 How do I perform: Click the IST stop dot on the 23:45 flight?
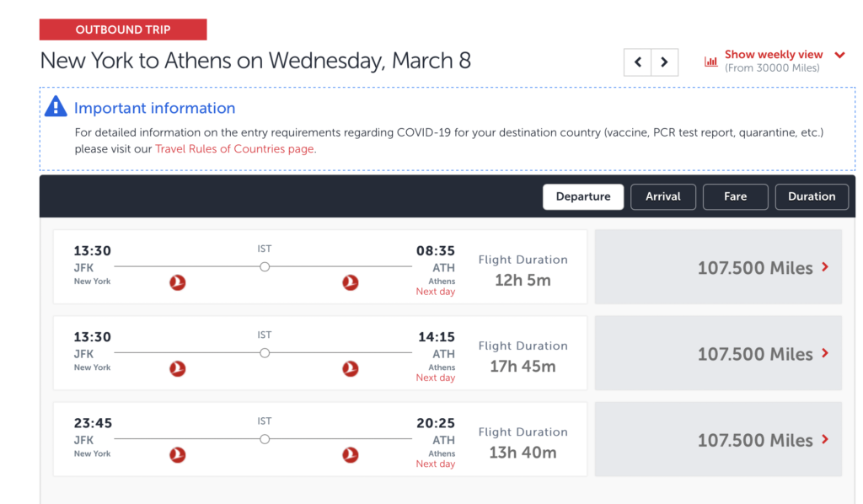tap(265, 438)
